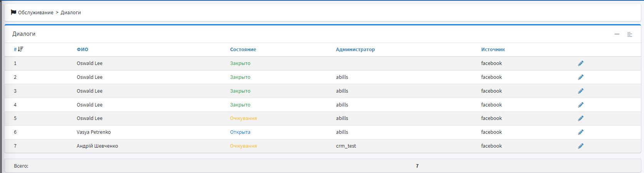This screenshot has width=644, height=173.
Task: Click the Открыта status in row 6
Action: pos(240,132)
